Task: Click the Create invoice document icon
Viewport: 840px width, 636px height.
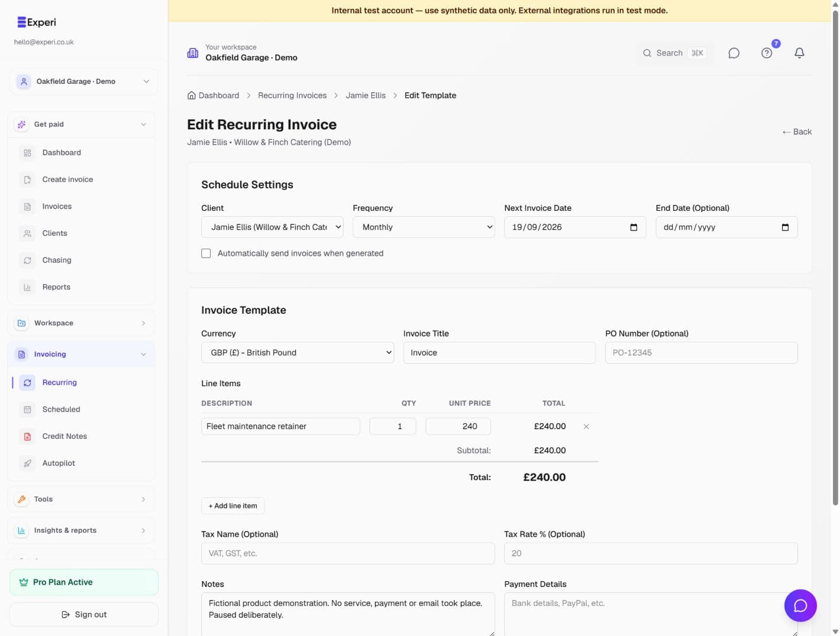Action: pyautogui.click(x=27, y=180)
